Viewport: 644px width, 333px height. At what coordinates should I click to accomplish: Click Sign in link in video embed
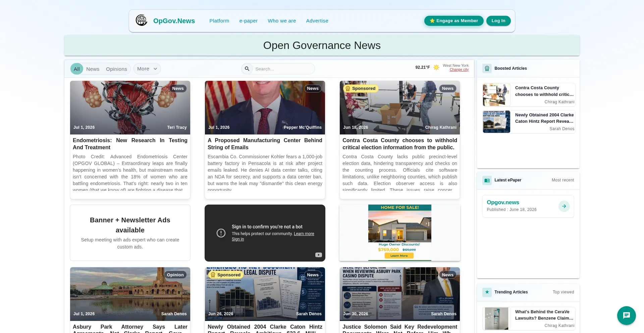point(238,239)
